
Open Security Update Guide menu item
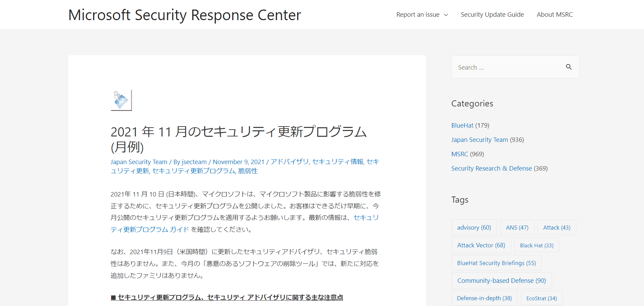[492, 15]
